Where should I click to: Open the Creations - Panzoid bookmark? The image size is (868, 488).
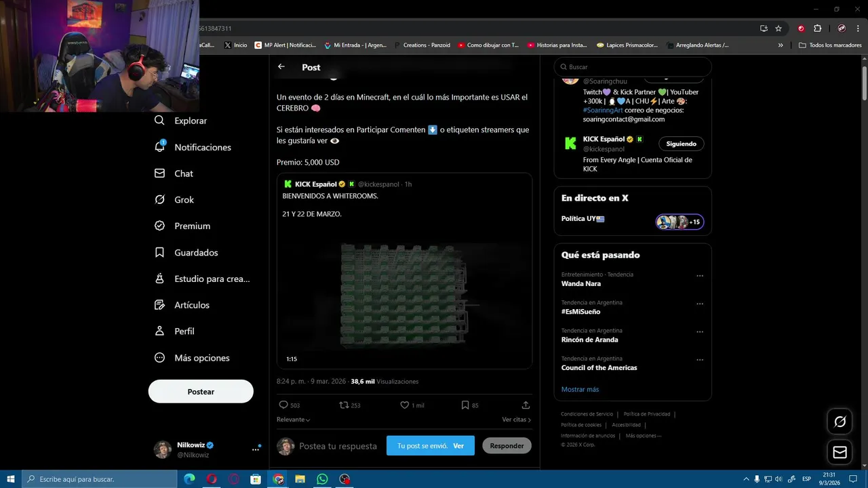[x=422, y=45]
